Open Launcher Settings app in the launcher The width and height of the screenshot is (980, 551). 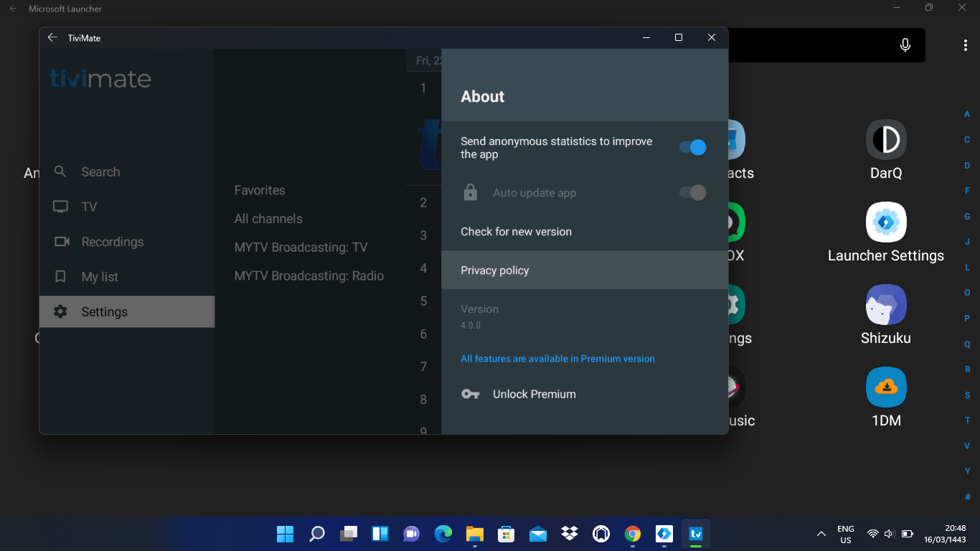886,232
